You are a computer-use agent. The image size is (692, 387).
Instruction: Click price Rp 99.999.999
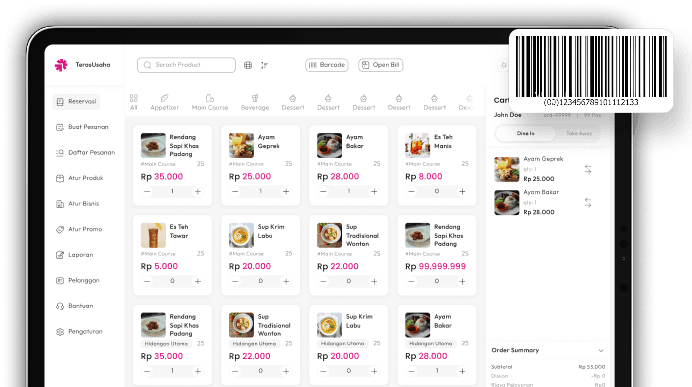point(436,267)
